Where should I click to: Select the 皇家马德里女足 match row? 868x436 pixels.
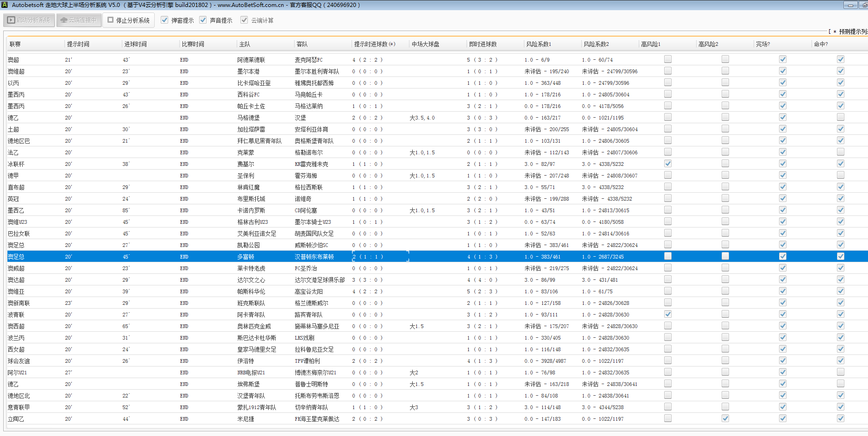pyautogui.click(x=259, y=349)
